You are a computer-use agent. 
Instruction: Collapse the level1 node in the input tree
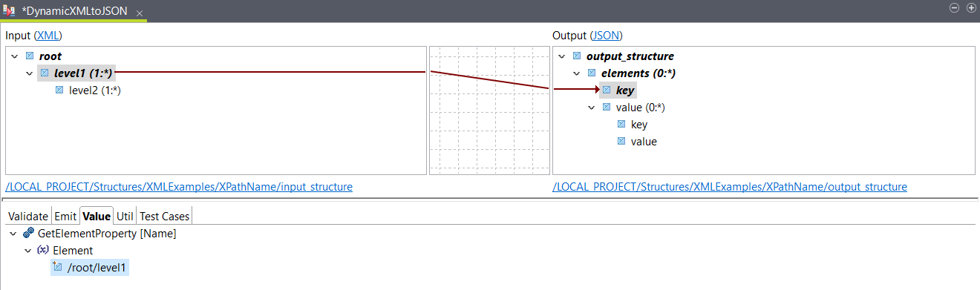29,73
